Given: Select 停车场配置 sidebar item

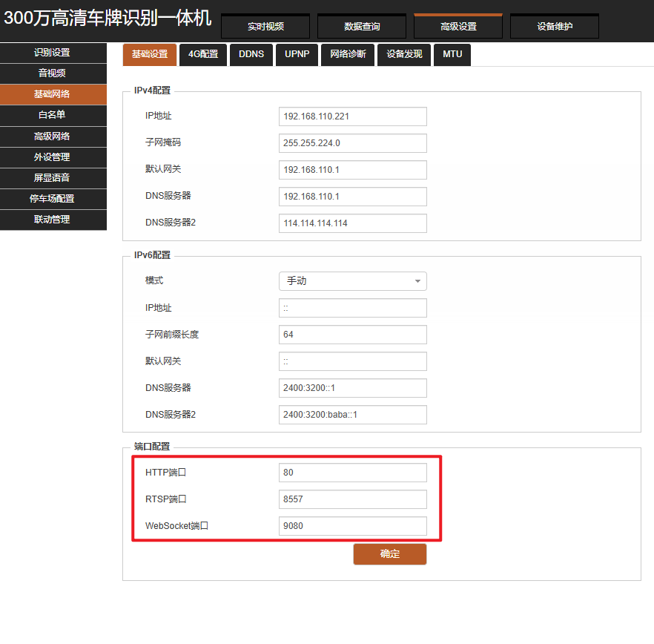Looking at the screenshot, I should (53, 199).
